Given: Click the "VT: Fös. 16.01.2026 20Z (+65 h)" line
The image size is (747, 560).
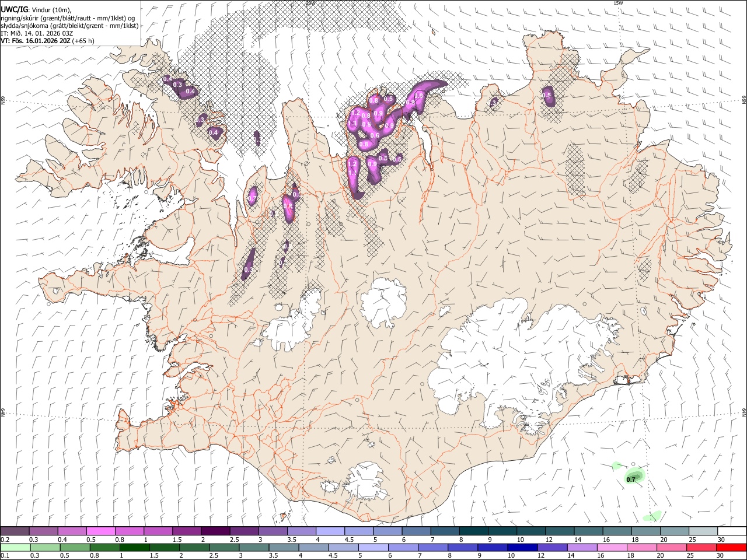Looking at the screenshot, I should [x=47, y=41].
